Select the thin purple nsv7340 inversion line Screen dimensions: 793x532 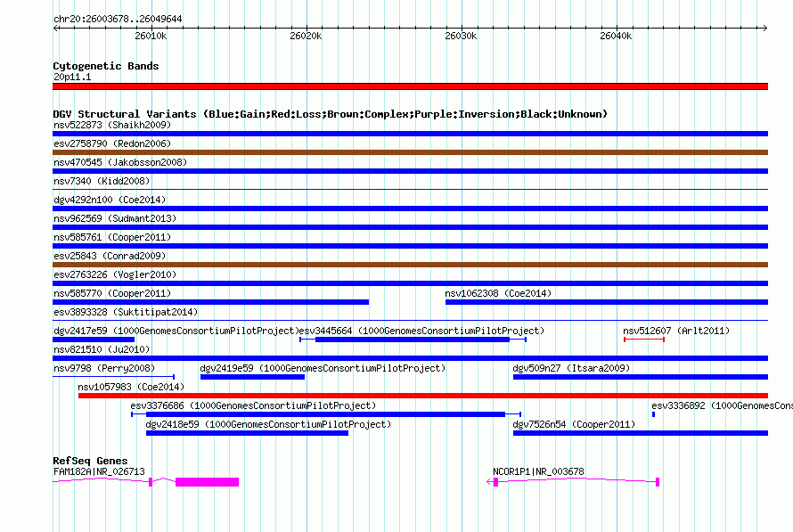(410, 190)
